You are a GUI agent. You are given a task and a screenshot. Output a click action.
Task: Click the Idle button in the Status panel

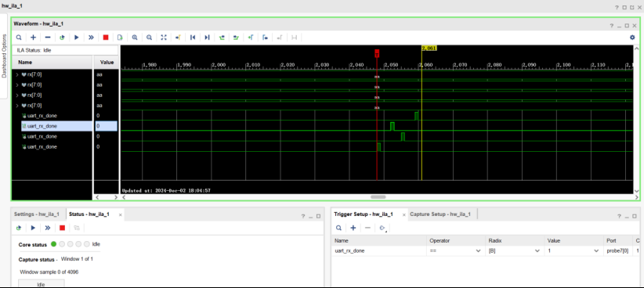tap(41, 284)
